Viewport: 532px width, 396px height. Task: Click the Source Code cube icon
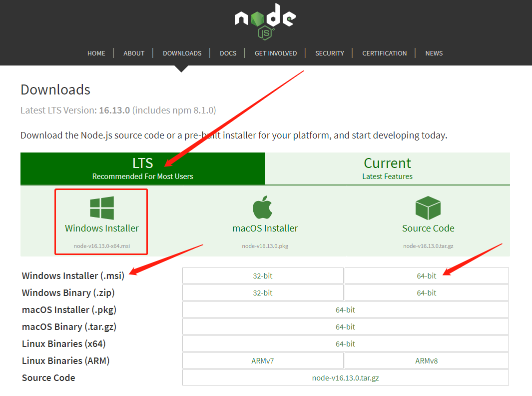(x=428, y=208)
